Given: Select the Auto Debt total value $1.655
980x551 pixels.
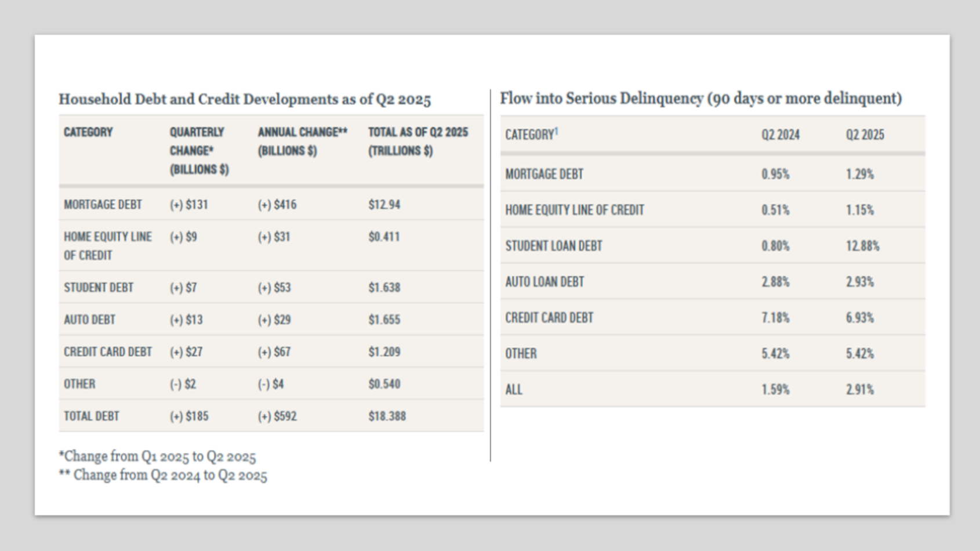Looking at the screenshot, I should click(x=384, y=320).
